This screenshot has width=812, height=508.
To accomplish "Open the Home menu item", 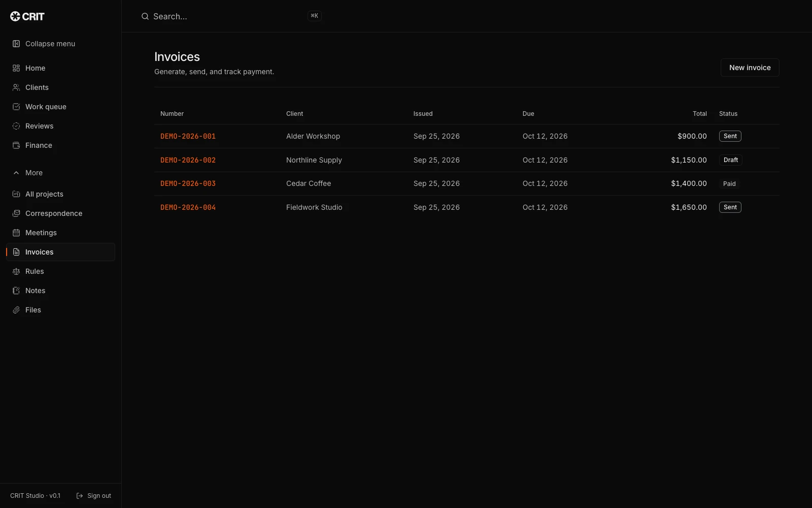I will point(60,68).
